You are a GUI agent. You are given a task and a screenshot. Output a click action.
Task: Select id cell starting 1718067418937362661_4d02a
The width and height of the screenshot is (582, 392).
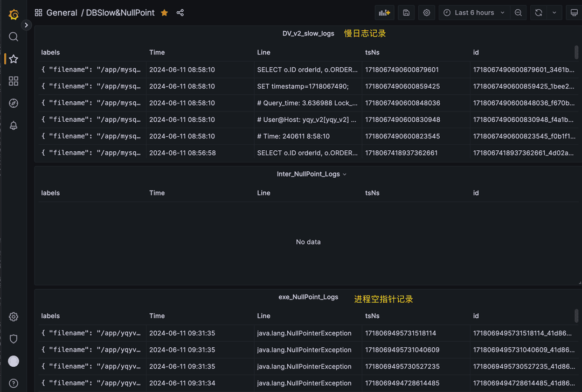tap(524, 153)
